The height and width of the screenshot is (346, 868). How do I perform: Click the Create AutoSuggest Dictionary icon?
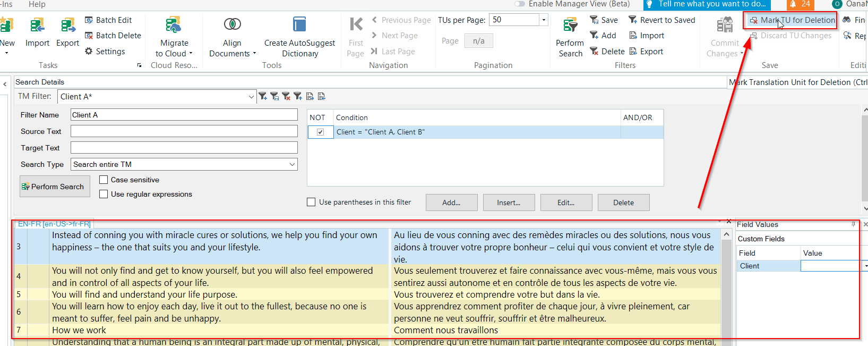299,24
